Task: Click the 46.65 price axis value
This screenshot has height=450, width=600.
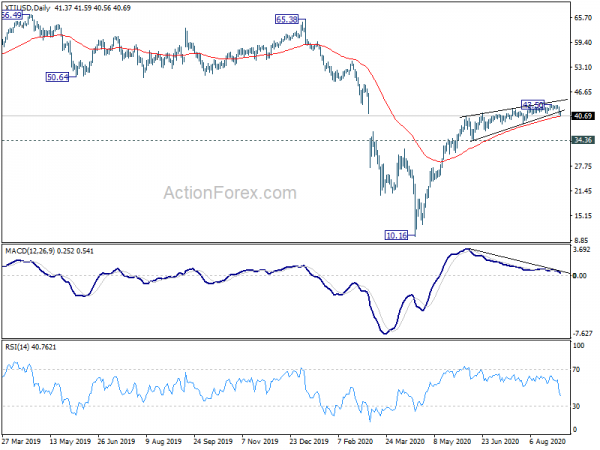Action: click(x=583, y=92)
